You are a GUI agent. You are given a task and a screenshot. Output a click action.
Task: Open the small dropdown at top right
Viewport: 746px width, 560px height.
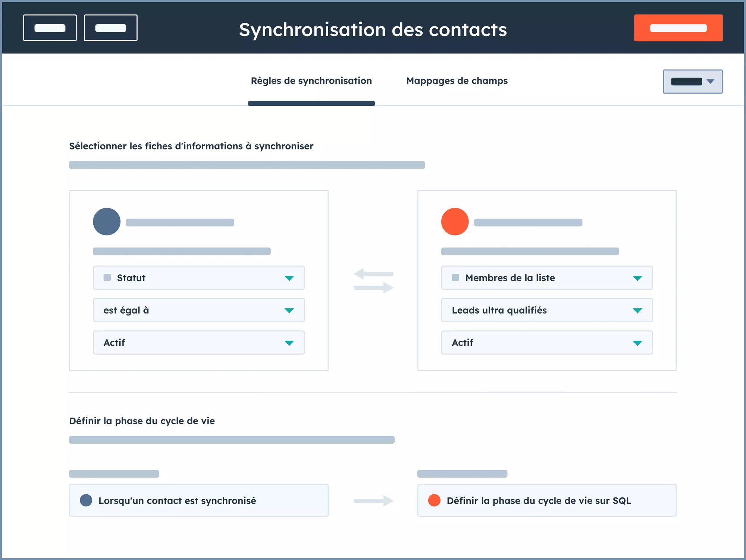[693, 82]
